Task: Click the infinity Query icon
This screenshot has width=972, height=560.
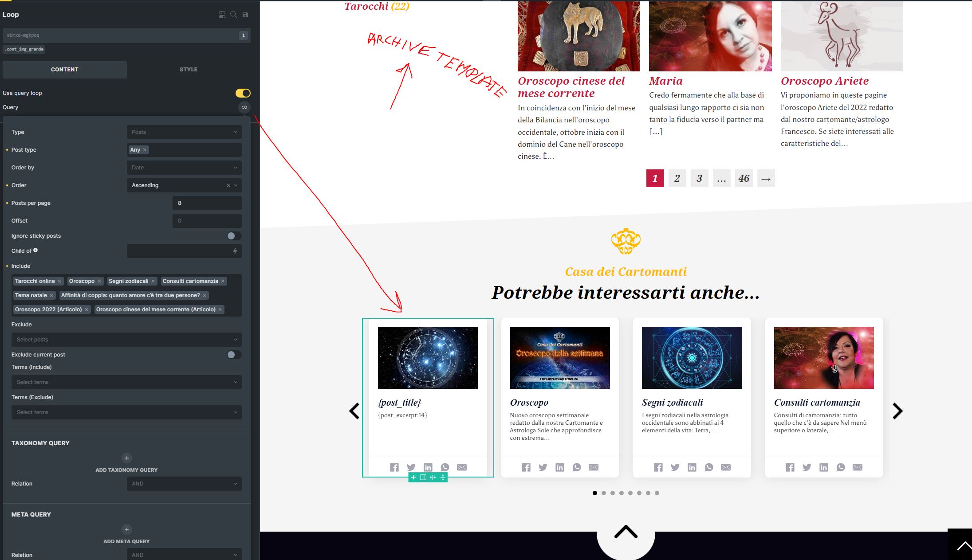Action: [244, 107]
